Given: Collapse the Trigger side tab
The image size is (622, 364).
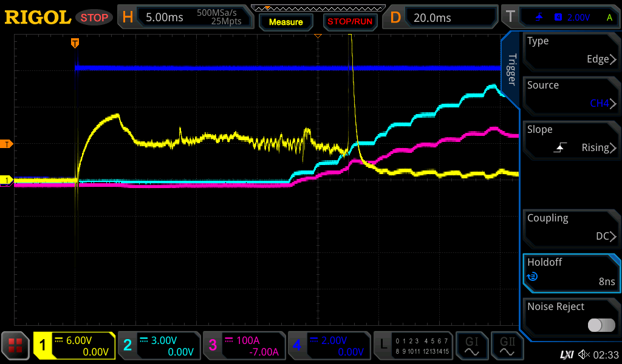Looking at the screenshot, I should click(511, 70).
